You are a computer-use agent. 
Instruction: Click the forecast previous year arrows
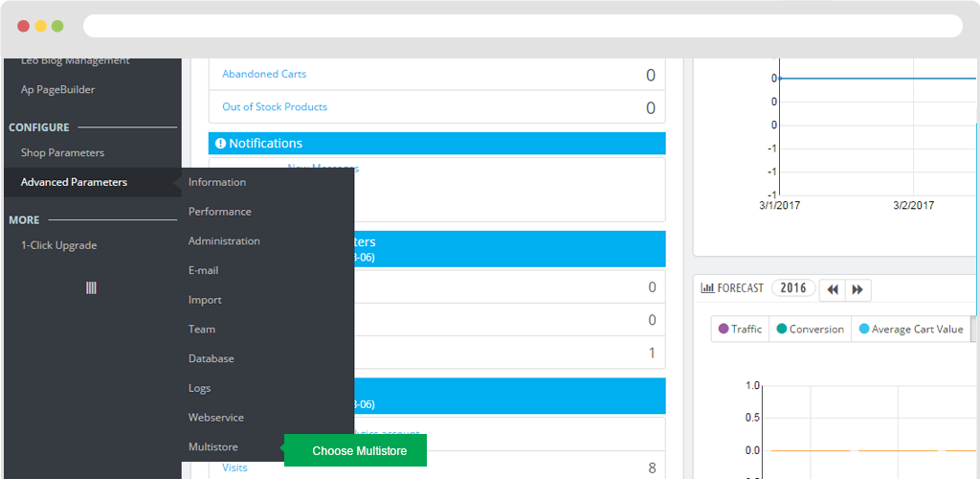pyautogui.click(x=833, y=289)
